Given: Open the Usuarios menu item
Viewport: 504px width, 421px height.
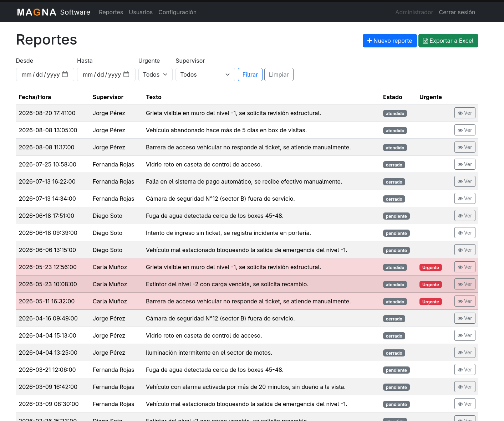Looking at the screenshot, I should point(141,12).
